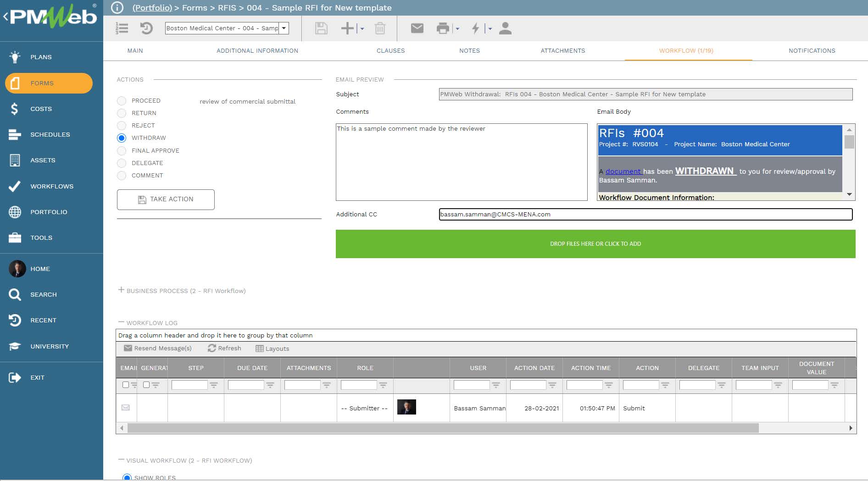Open Tools briefcase icon in sidebar

point(15,238)
